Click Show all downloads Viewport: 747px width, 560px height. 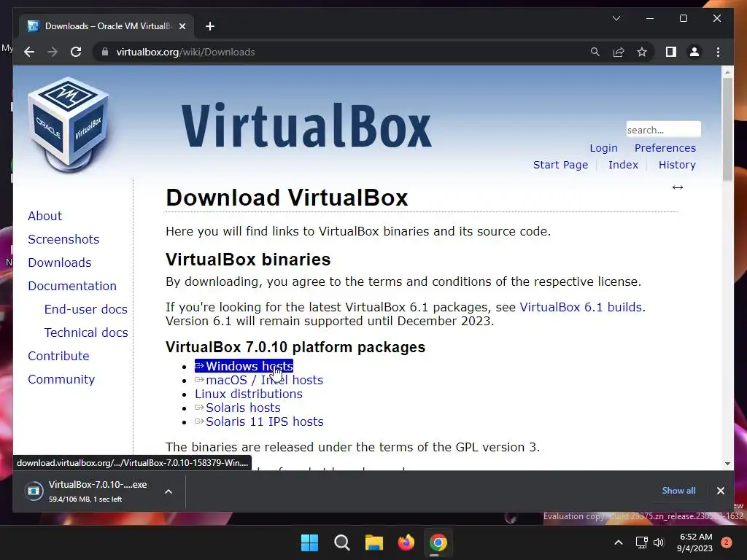[x=678, y=491]
